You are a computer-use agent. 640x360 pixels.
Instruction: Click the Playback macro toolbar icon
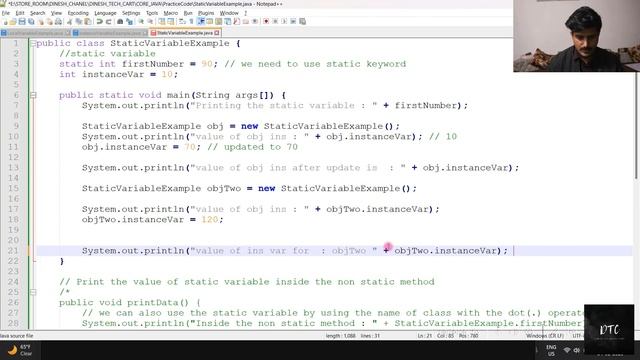click(x=284, y=21)
